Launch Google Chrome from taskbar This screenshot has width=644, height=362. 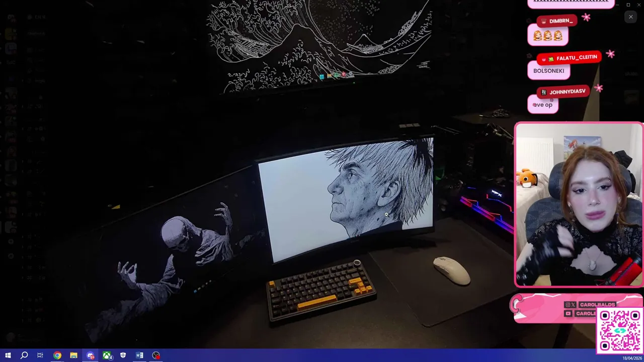pos(57,355)
